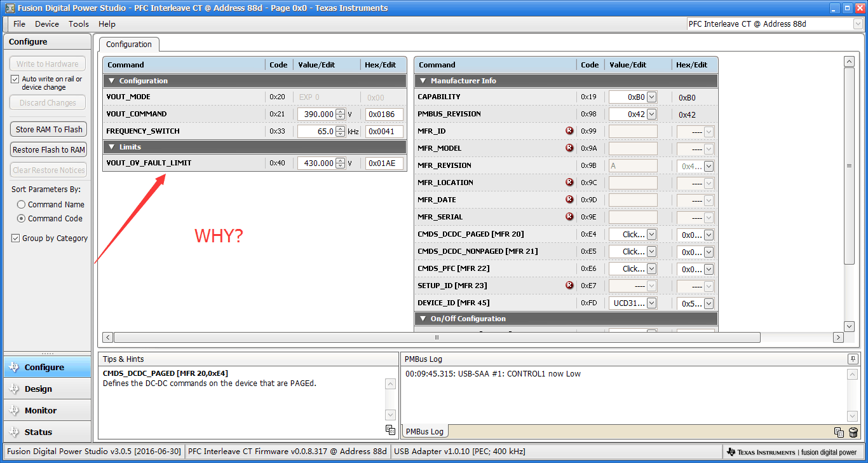The height and width of the screenshot is (463, 868).
Task: Click the read-only R icon beside MFR_MODEL
Action: [x=569, y=148]
